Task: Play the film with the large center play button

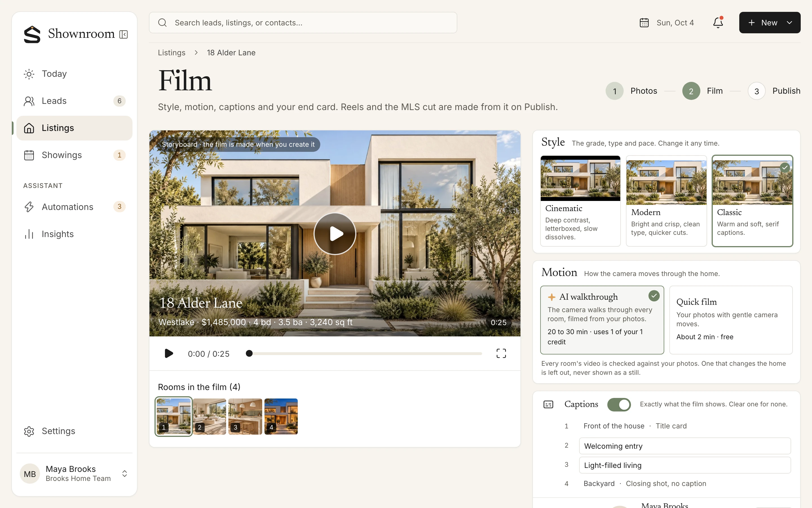Action: (x=335, y=233)
